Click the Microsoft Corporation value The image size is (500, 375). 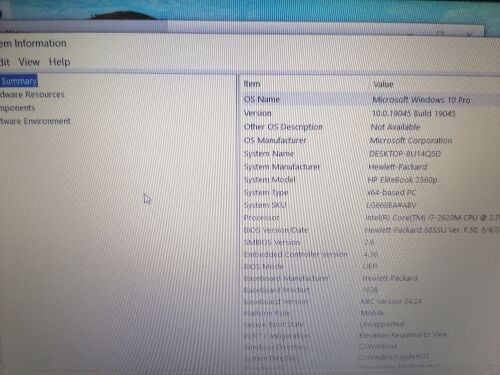[411, 141]
